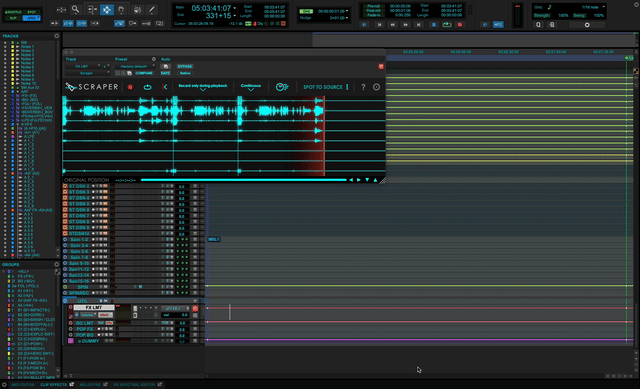Screen dimensions: 640x389
Task: Click transport Stop button
Action: coord(433,24)
